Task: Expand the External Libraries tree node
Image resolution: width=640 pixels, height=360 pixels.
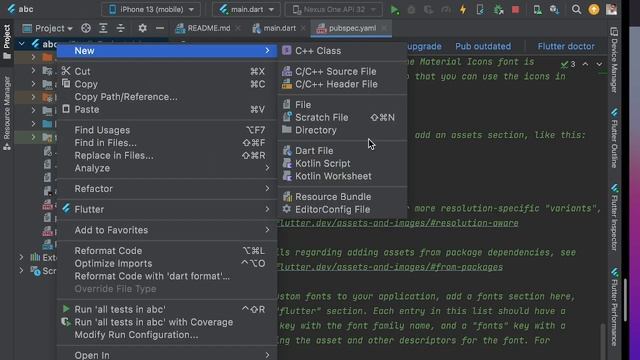Action: coord(21,258)
